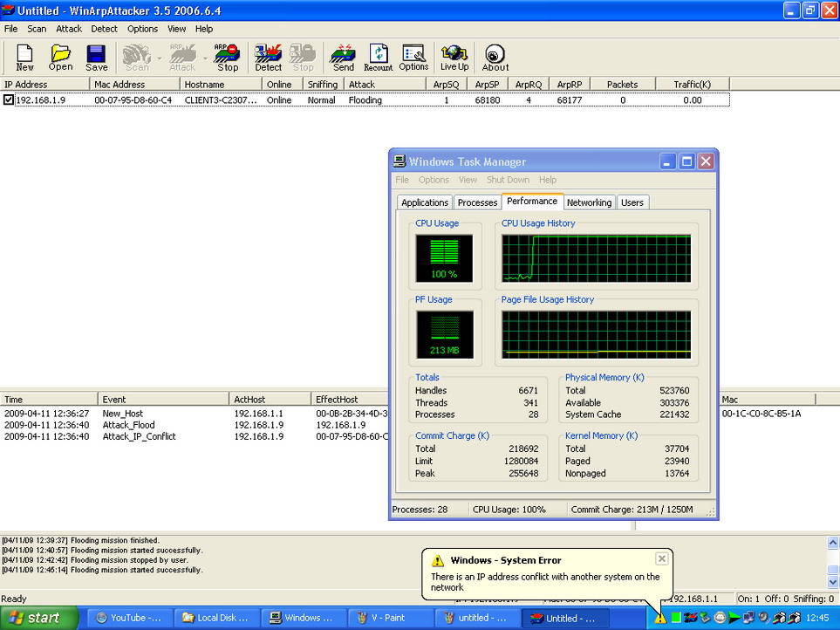Sort by Hostname column header
Image resolution: width=840 pixels, height=630 pixels.
[221, 84]
